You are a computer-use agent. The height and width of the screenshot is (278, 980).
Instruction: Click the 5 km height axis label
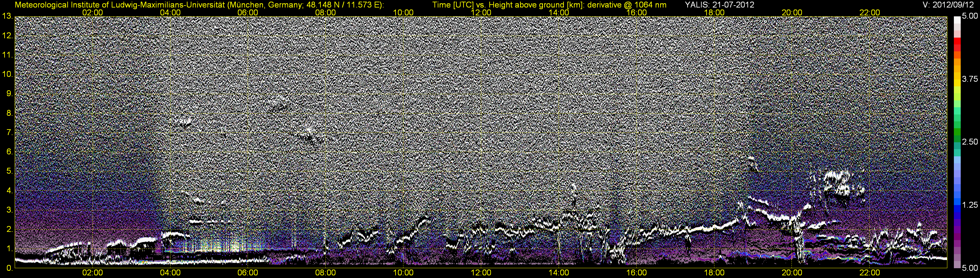click(x=9, y=171)
